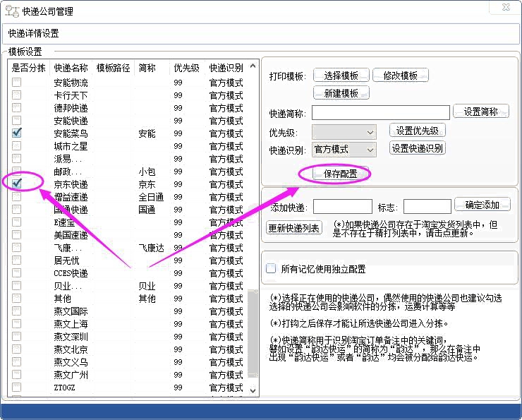Open the 优先级 dropdown

tap(344, 132)
